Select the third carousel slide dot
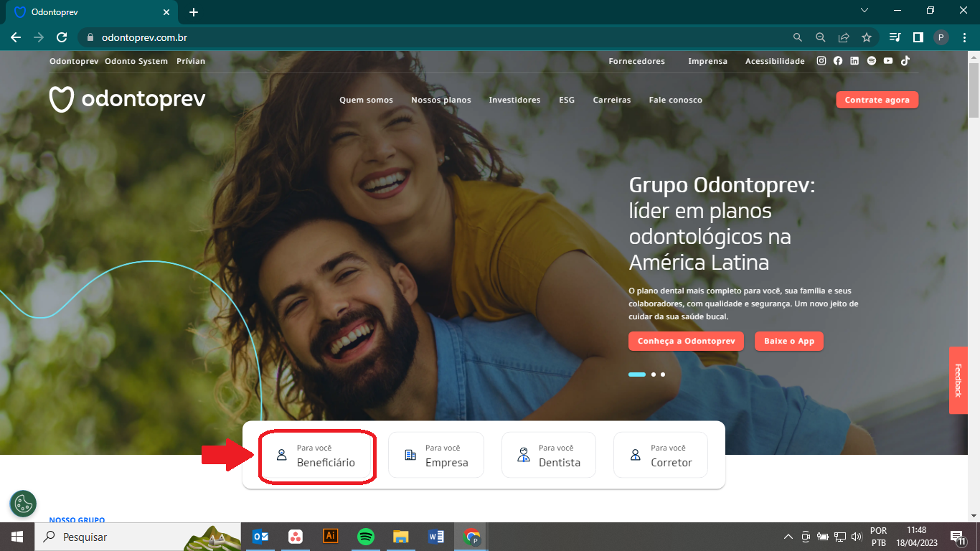This screenshot has width=980, height=551. [x=663, y=375]
